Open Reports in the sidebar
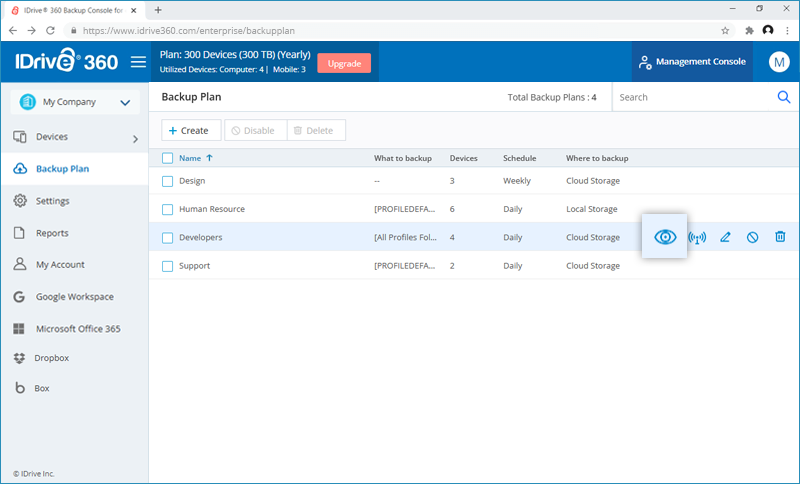The width and height of the screenshot is (800, 484). click(x=52, y=233)
